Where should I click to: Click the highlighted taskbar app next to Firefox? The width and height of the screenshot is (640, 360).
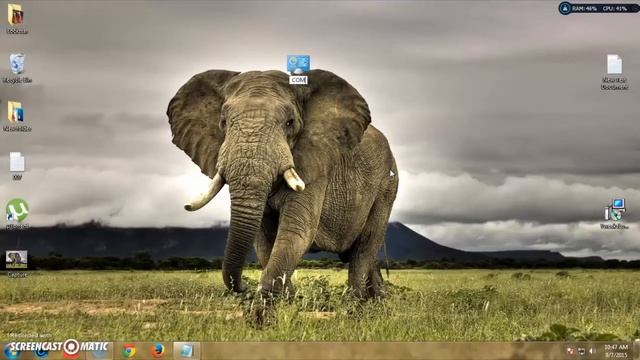click(187, 351)
